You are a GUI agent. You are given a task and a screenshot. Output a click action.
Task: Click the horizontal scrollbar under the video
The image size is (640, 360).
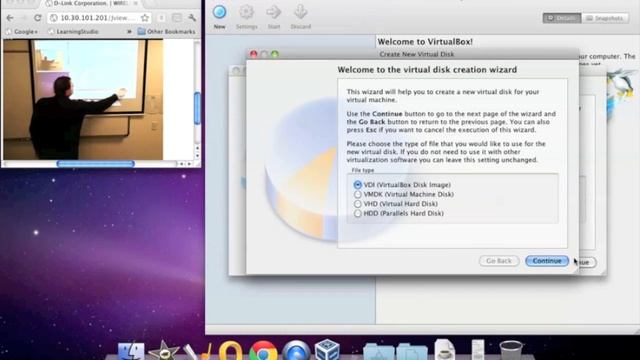pyautogui.click(x=96, y=164)
